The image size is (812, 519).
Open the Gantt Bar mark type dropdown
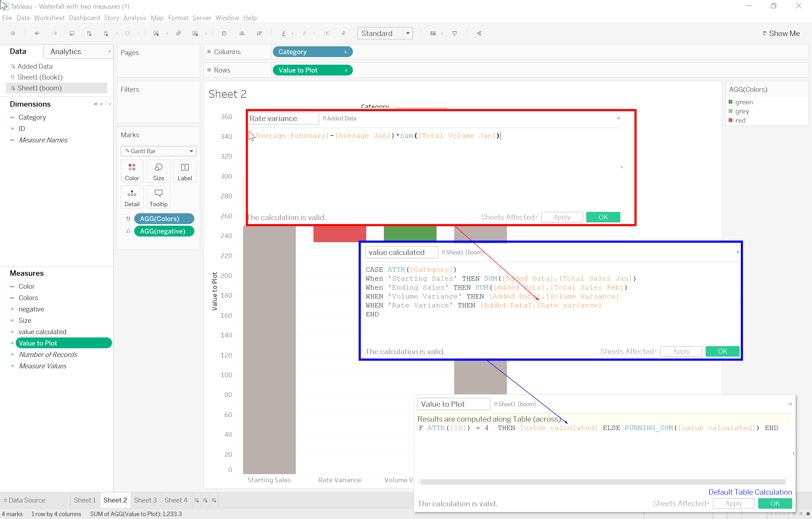(191, 151)
